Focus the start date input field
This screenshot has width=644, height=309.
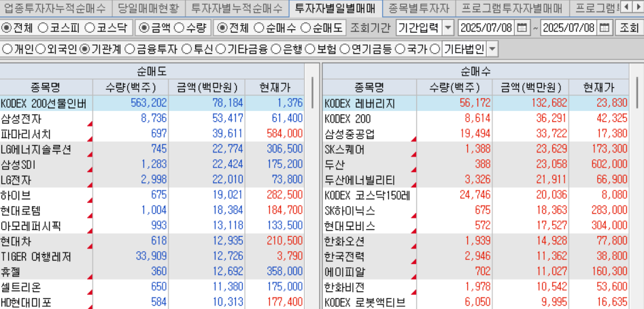[x=486, y=28]
